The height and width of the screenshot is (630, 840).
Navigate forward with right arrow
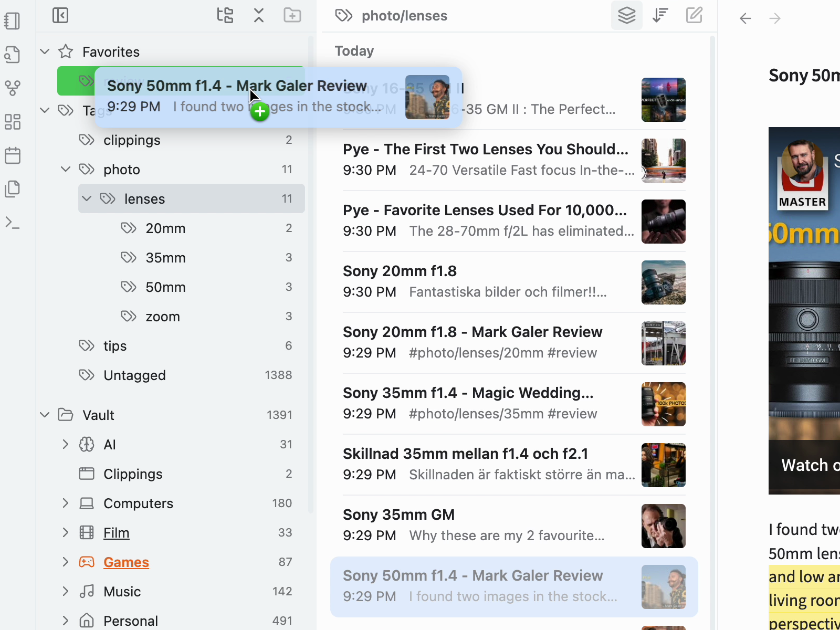[x=775, y=19]
